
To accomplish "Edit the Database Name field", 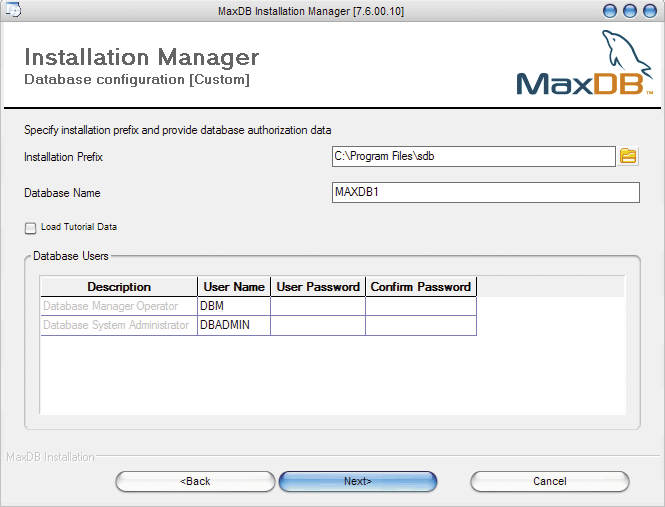I will (x=486, y=192).
